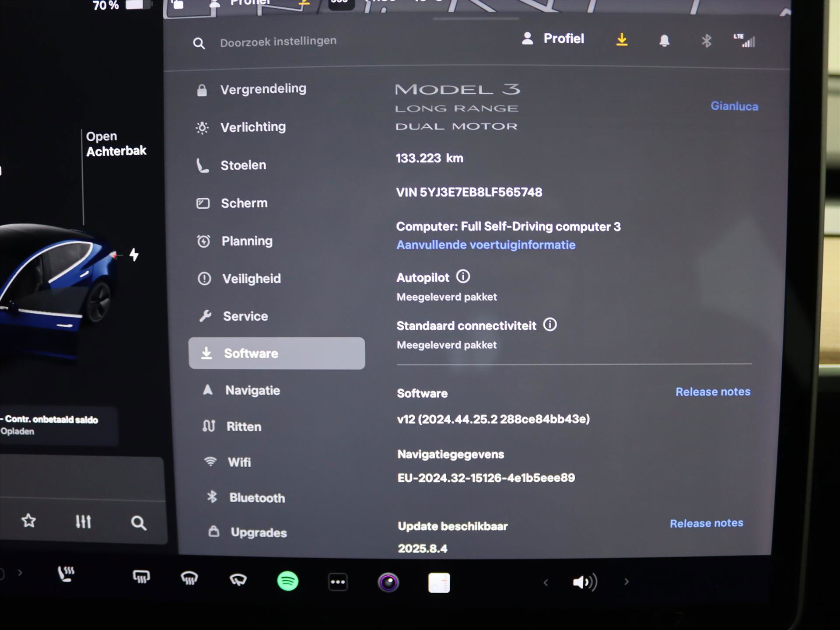840x630 pixels.
Task: Select the highlighted Software menu item
Action: point(277,353)
